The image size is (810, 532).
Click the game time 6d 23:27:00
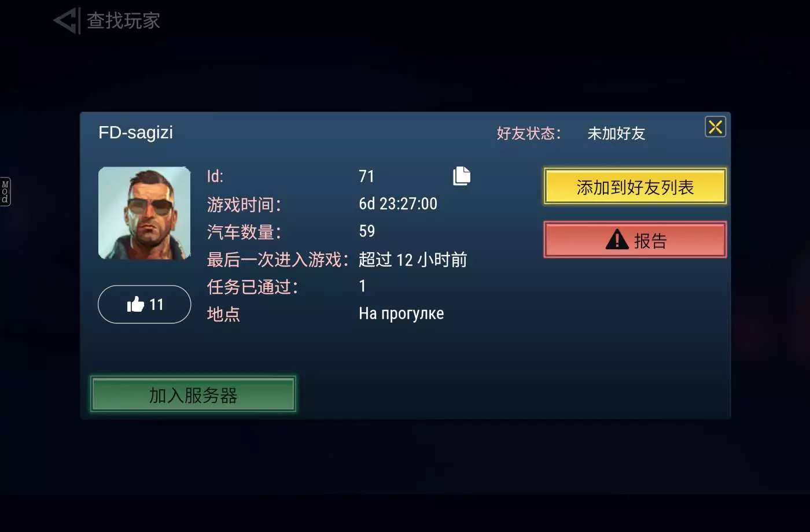pos(398,204)
